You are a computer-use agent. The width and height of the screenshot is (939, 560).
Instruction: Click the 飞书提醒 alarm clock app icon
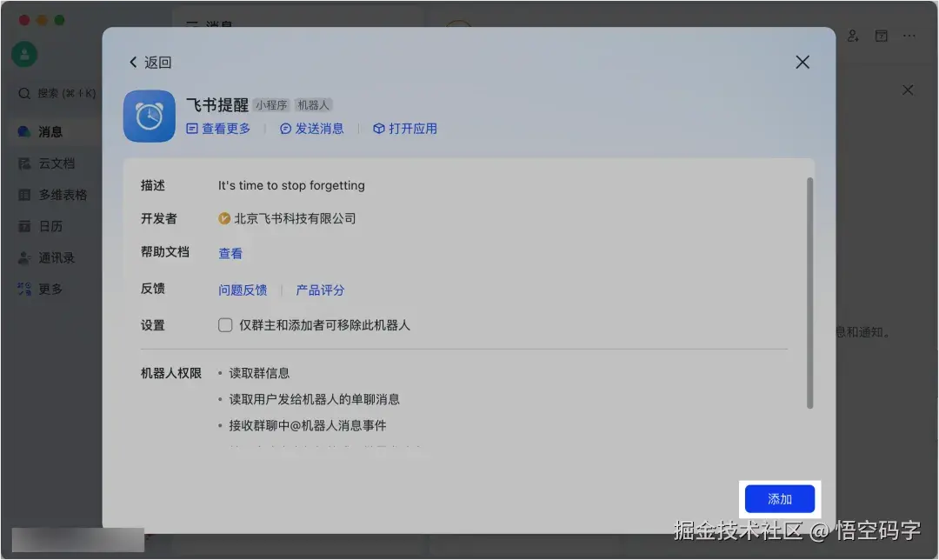tap(149, 115)
